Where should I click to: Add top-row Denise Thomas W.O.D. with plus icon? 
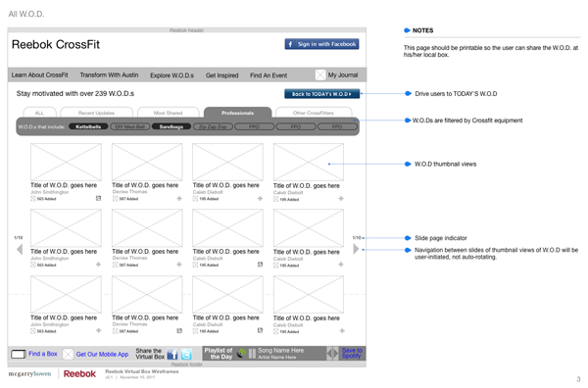coord(179,198)
